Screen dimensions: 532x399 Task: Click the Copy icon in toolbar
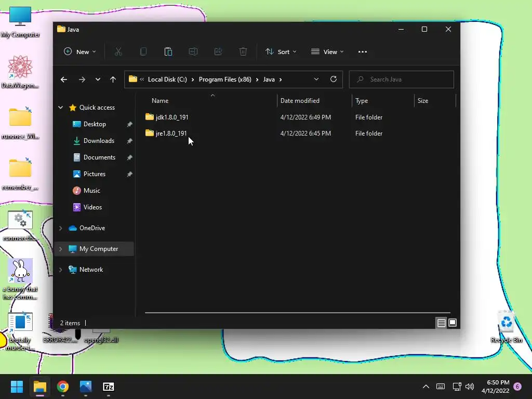coord(143,51)
